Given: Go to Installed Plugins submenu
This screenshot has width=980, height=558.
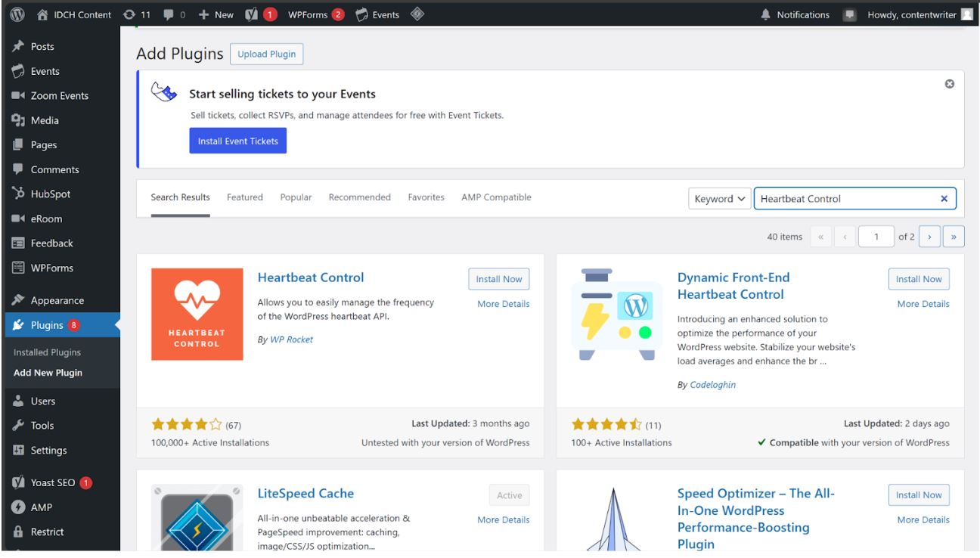Looking at the screenshot, I should 47,352.
